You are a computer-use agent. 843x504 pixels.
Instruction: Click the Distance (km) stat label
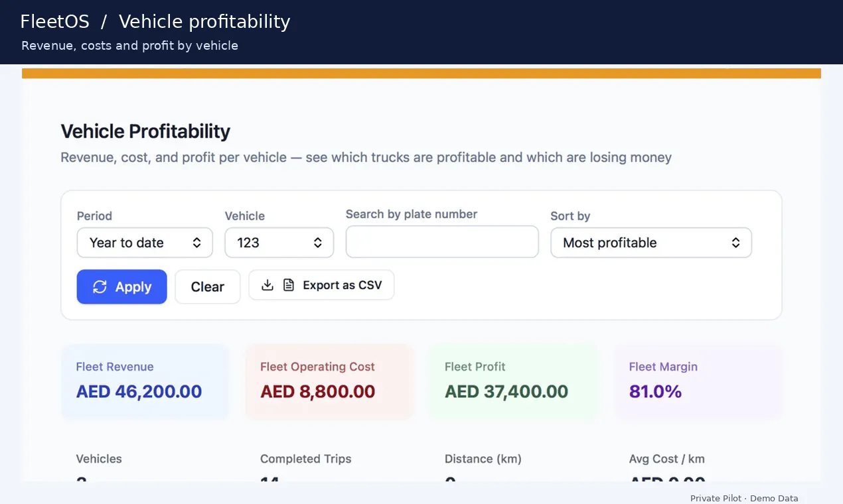483,459
